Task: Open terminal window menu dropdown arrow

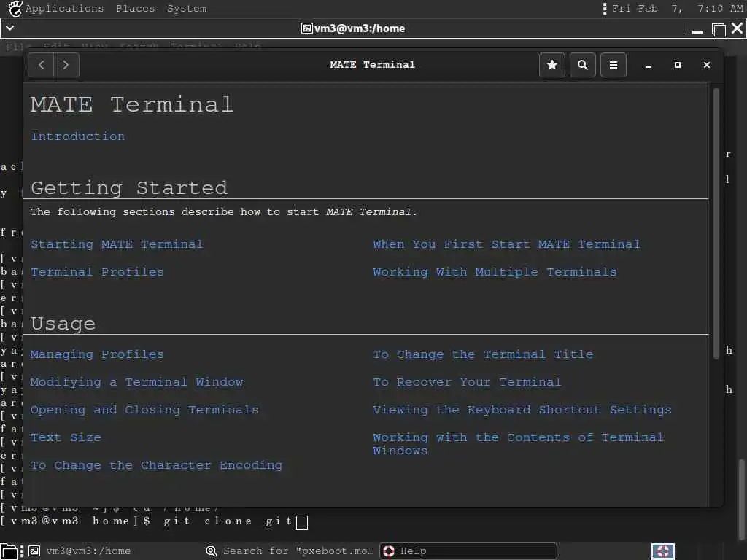Action: tap(9, 28)
